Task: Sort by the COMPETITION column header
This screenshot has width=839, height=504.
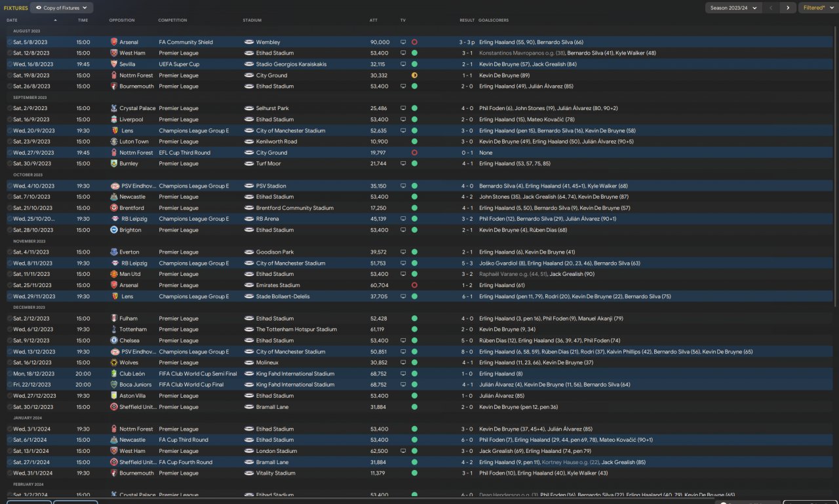Action: click(x=172, y=20)
